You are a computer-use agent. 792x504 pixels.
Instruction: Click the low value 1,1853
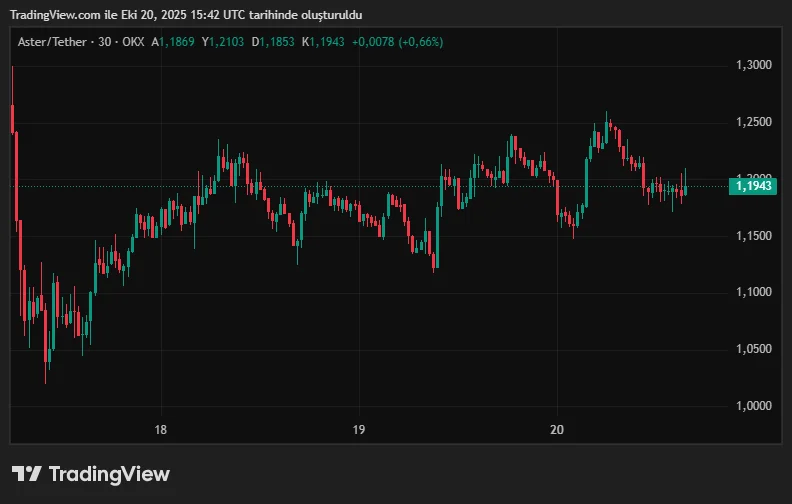(x=276, y=42)
